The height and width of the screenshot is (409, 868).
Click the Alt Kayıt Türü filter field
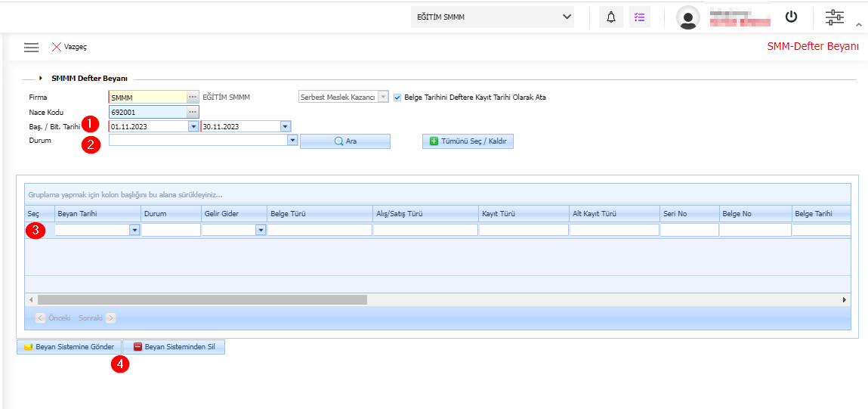[614, 230]
